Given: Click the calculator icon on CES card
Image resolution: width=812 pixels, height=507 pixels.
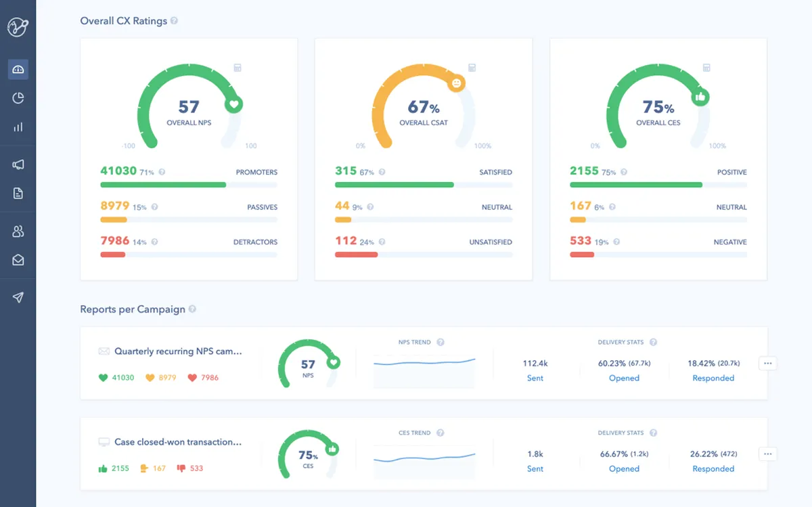Looking at the screenshot, I should 706,68.
